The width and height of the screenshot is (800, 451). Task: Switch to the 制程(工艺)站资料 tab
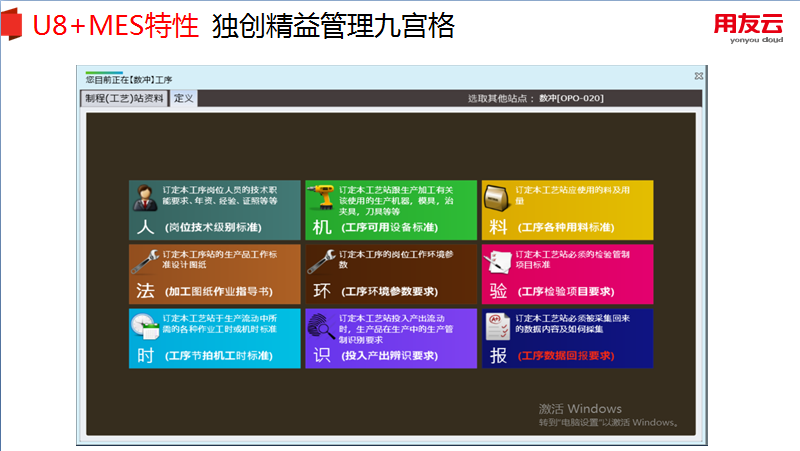click(x=124, y=98)
